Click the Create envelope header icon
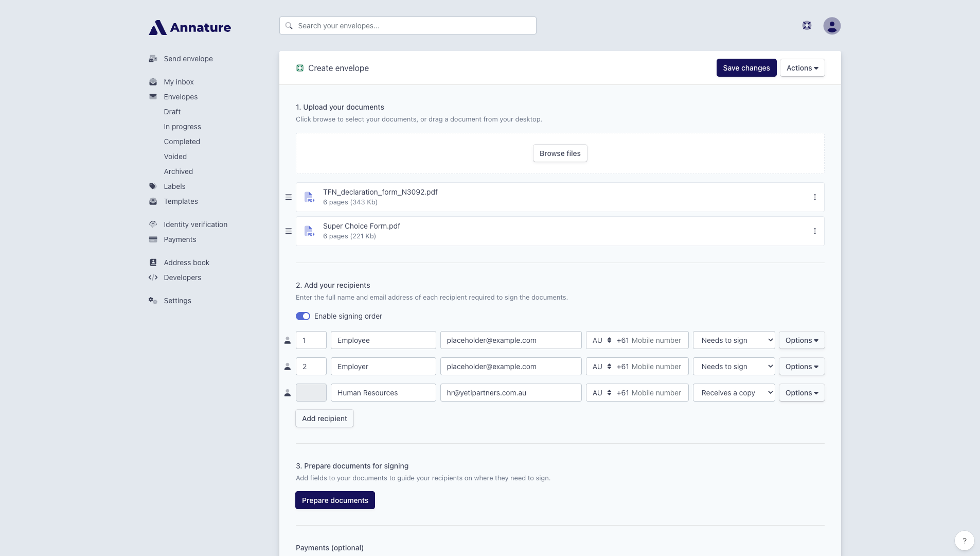Viewport: 980px width, 556px height. coord(300,68)
